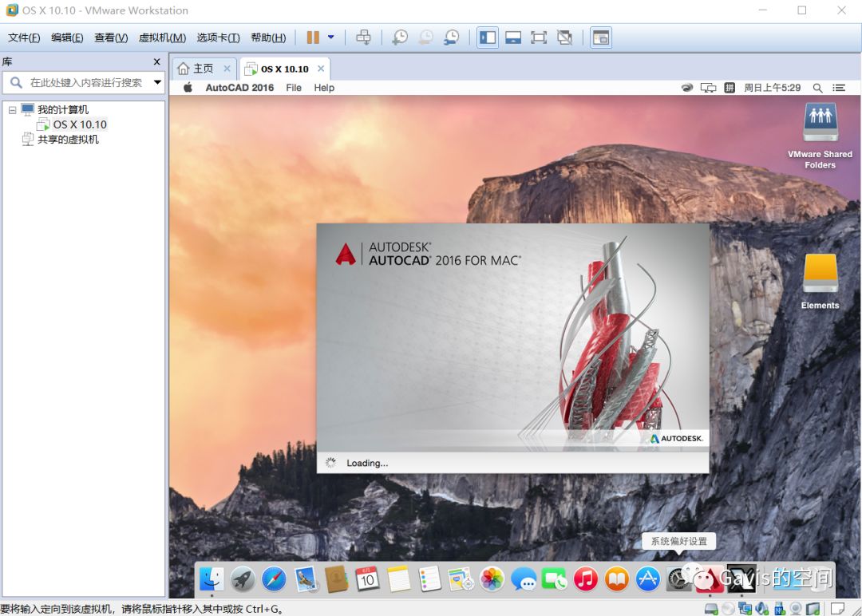Open the 拼 input method menu

coord(730,88)
